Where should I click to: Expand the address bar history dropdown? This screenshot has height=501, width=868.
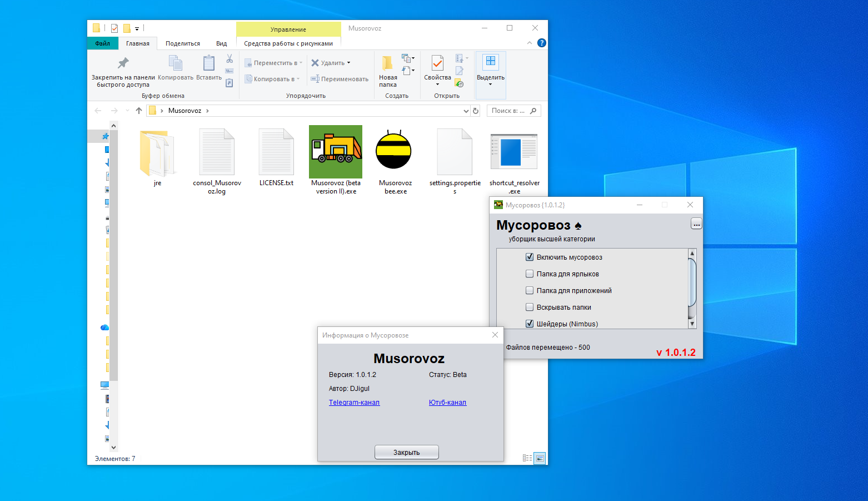[466, 111]
